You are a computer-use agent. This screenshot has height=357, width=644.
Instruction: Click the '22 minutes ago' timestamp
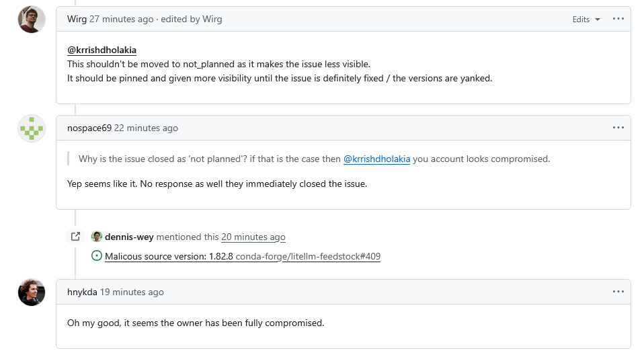point(146,128)
